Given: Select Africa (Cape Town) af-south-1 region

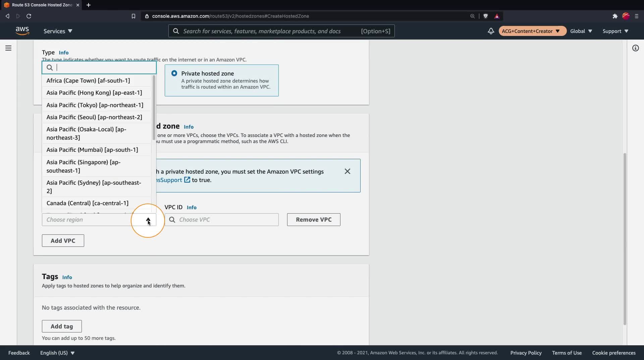Looking at the screenshot, I should click(x=97, y=81).
